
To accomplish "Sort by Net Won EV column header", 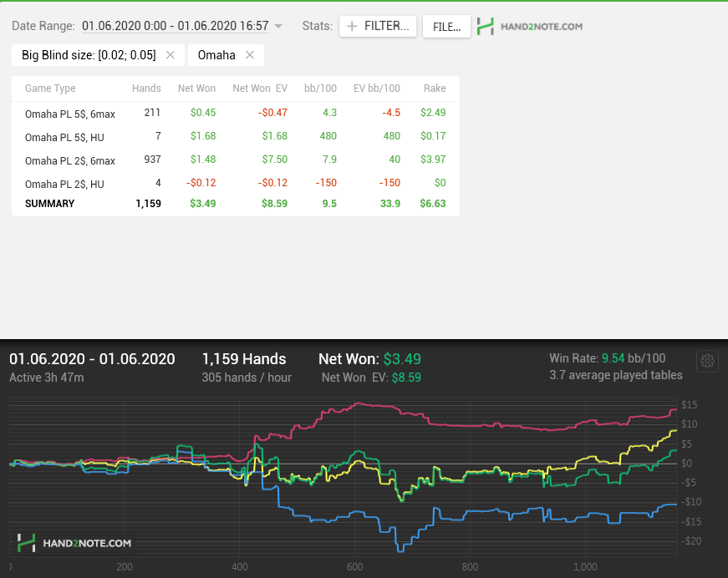I will tap(260, 89).
